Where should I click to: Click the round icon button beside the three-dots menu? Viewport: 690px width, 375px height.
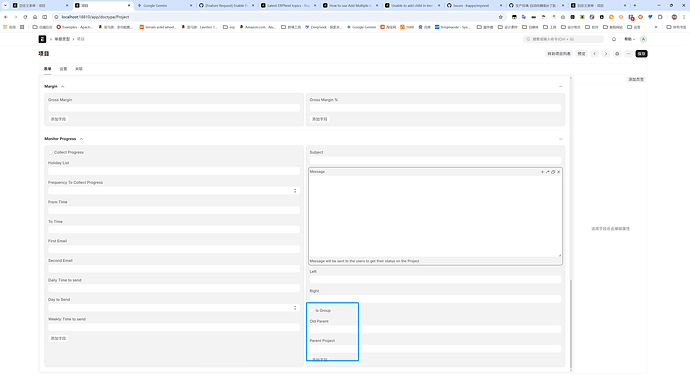(x=617, y=54)
